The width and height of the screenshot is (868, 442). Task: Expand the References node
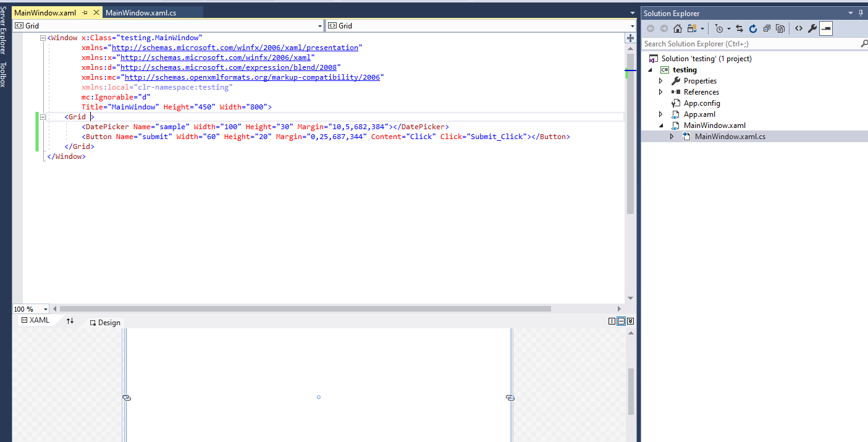tap(660, 91)
